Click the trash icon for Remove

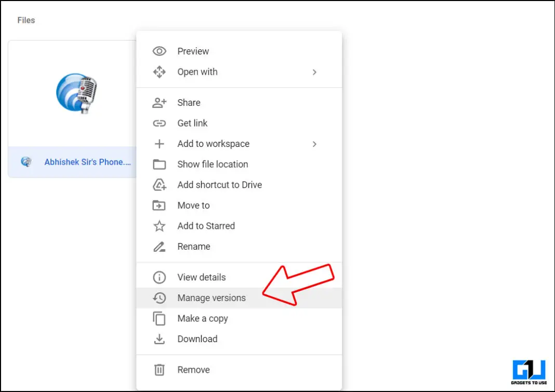[x=159, y=370]
